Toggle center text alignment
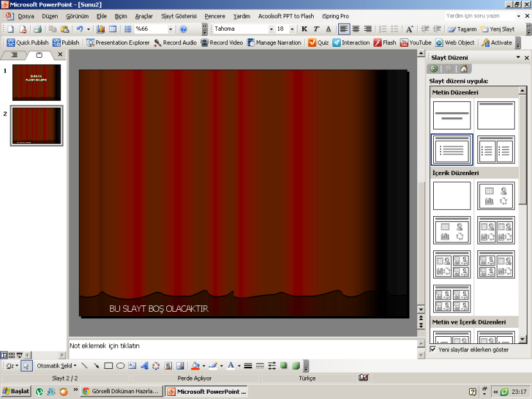Viewport: 532px width, 399px height. (x=356, y=29)
